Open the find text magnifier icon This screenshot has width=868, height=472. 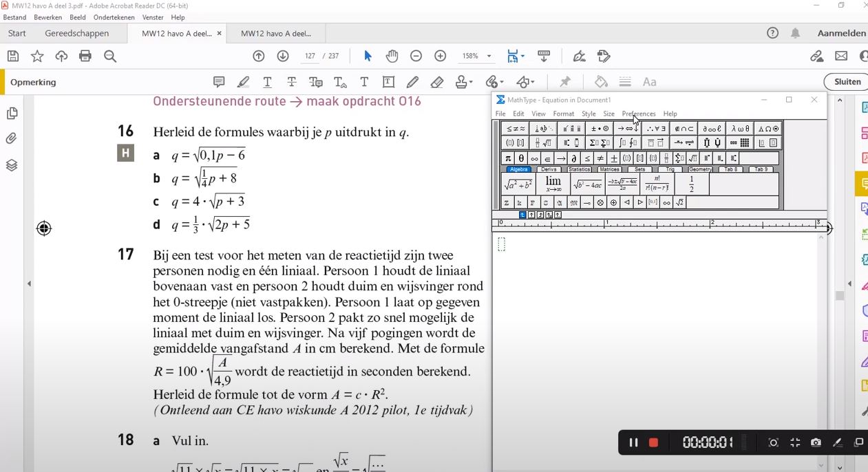click(109, 56)
